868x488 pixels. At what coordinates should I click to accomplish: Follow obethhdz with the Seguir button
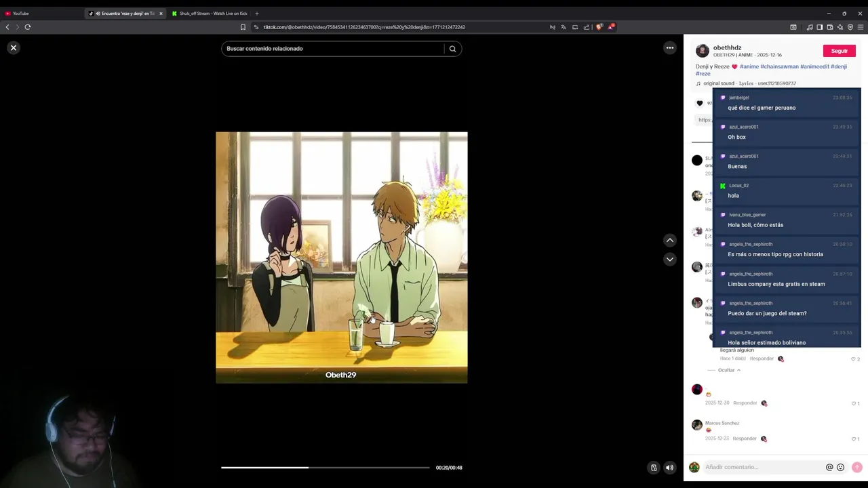[839, 51]
